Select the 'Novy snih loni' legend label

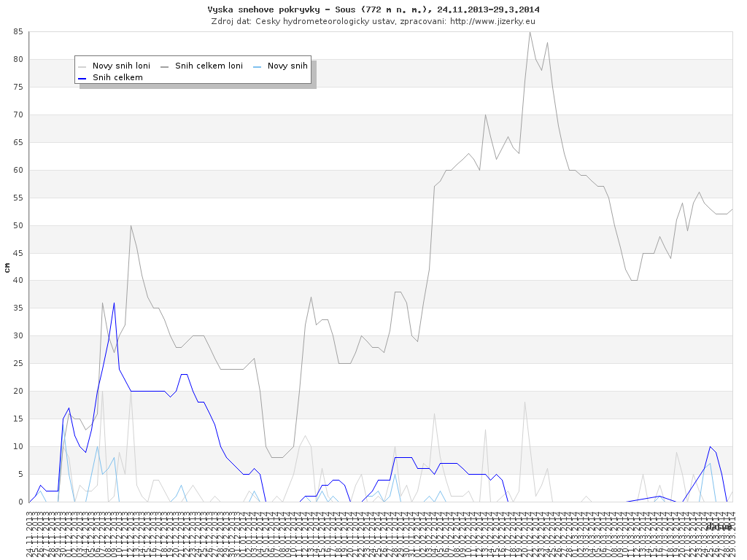(x=121, y=66)
